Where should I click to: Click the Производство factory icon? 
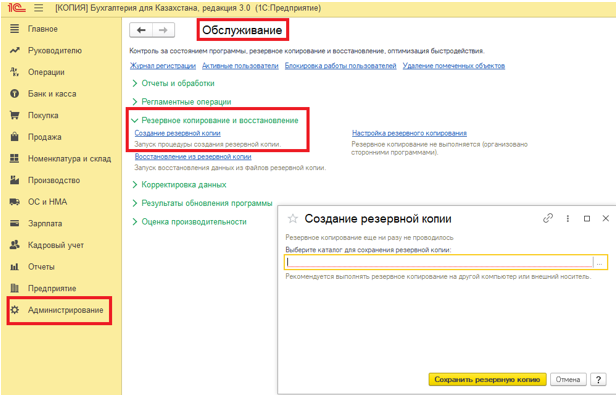[15, 180]
